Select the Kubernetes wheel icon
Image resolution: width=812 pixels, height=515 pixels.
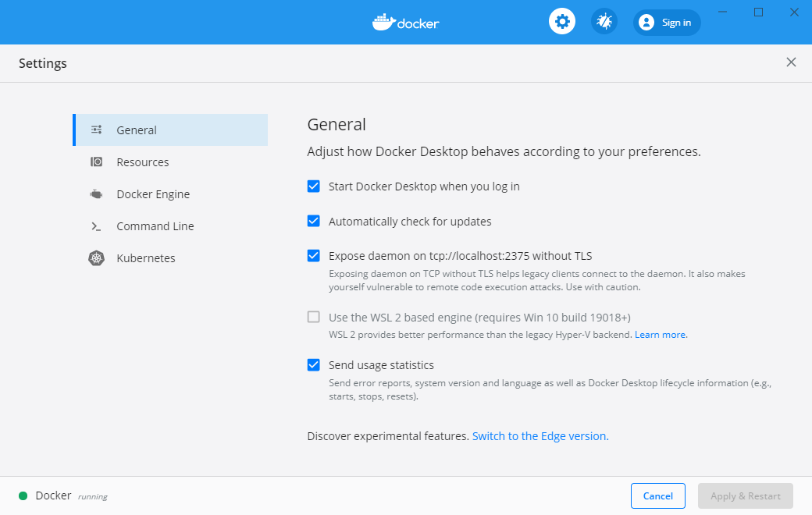[x=96, y=257]
